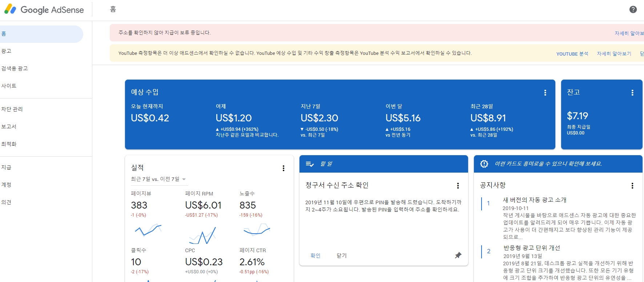Click the 청구서 수신 주소 확인 heading
The width and height of the screenshot is (644, 282).
pos(337,185)
